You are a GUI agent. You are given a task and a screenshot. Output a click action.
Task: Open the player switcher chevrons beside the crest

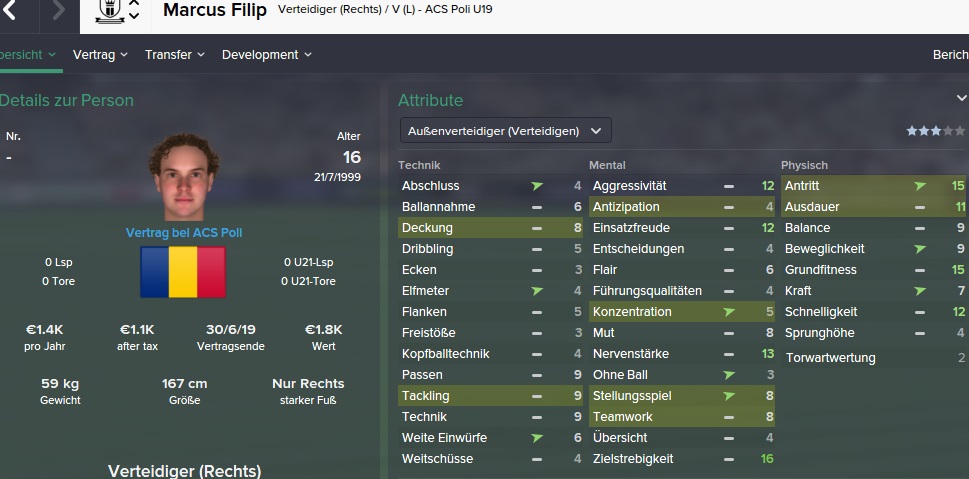135,11
